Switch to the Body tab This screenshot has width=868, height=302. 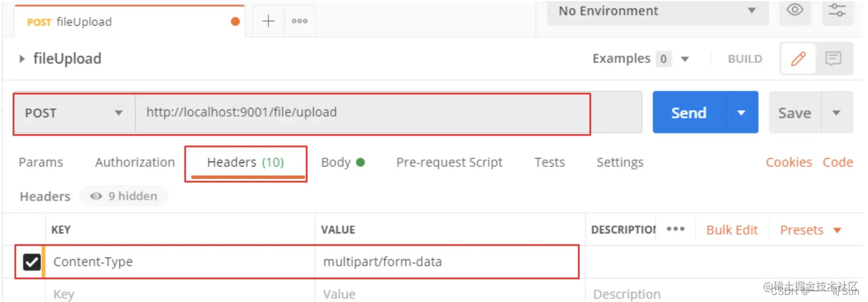(x=342, y=162)
